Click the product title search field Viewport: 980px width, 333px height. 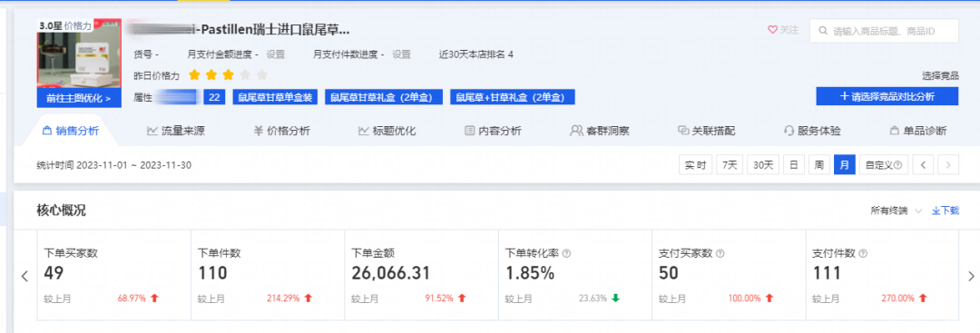coord(884,31)
